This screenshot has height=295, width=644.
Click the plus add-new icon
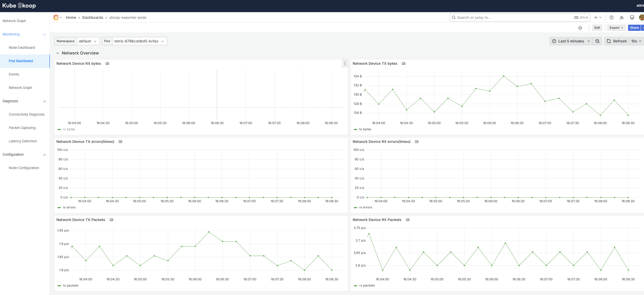pyautogui.click(x=596, y=17)
